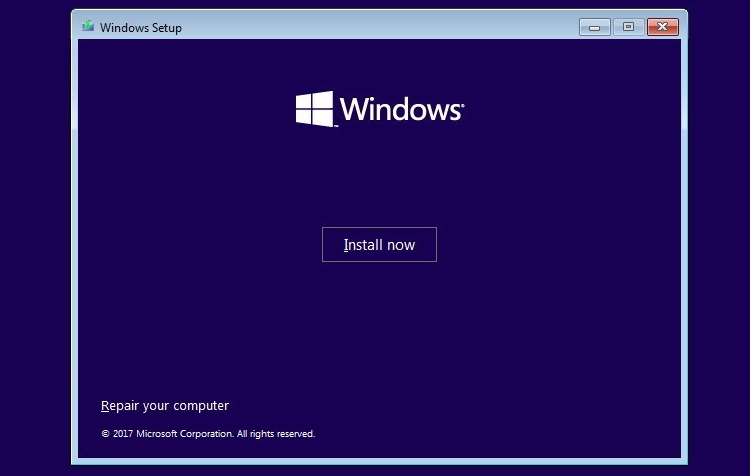Click the bottom border of the setup window
750x476 pixels.
pos(380,461)
